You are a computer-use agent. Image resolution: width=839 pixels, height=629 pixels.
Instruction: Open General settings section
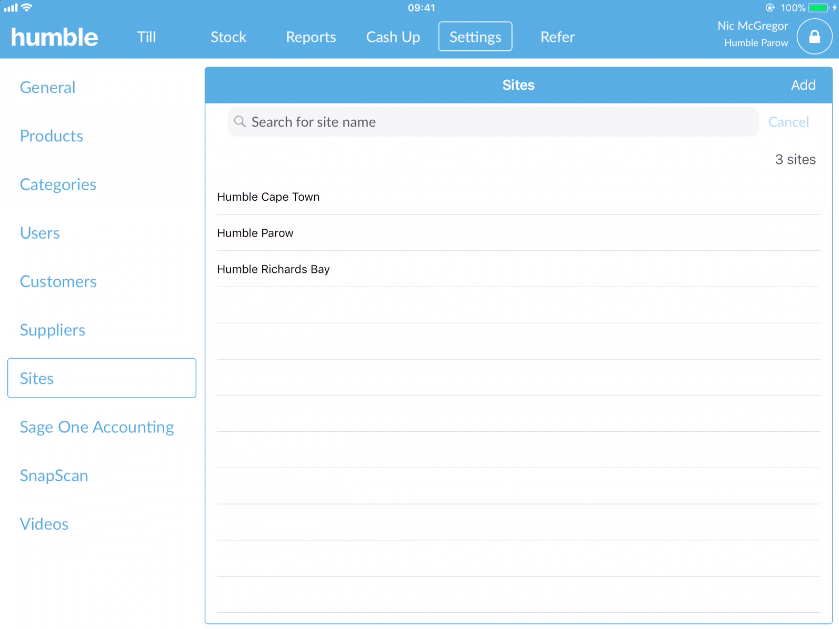point(48,87)
